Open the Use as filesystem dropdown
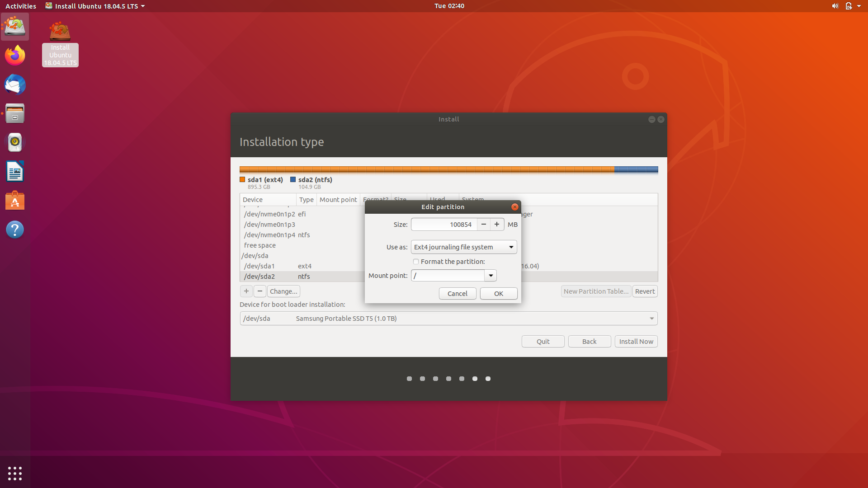The image size is (868, 488). click(x=464, y=247)
